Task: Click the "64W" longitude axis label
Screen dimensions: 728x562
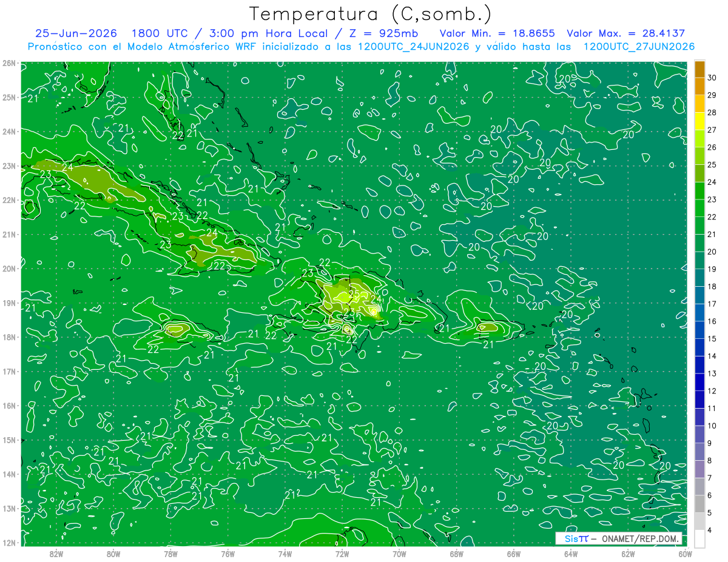Action: [571, 554]
